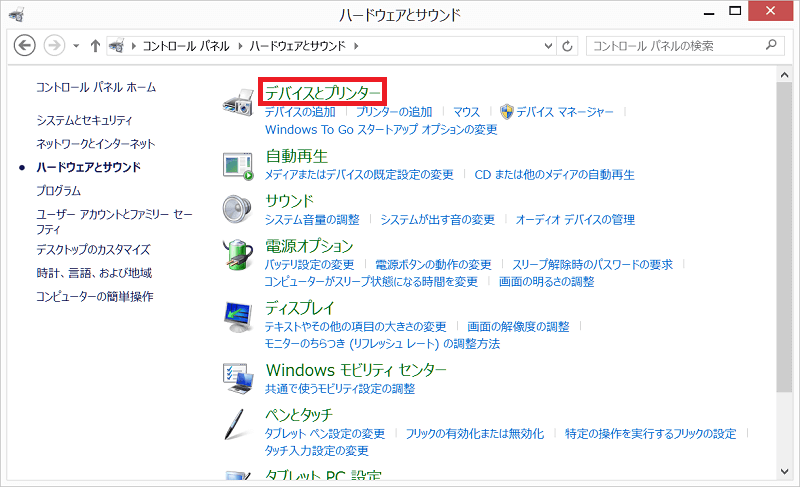
Task: Open デスクトップのカスタマイズ in sidebar
Action: 93,249
